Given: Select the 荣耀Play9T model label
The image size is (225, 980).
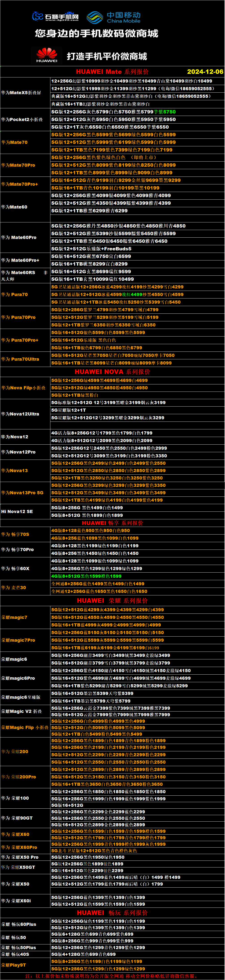Looking at the screenshot, I should (14, 965).
